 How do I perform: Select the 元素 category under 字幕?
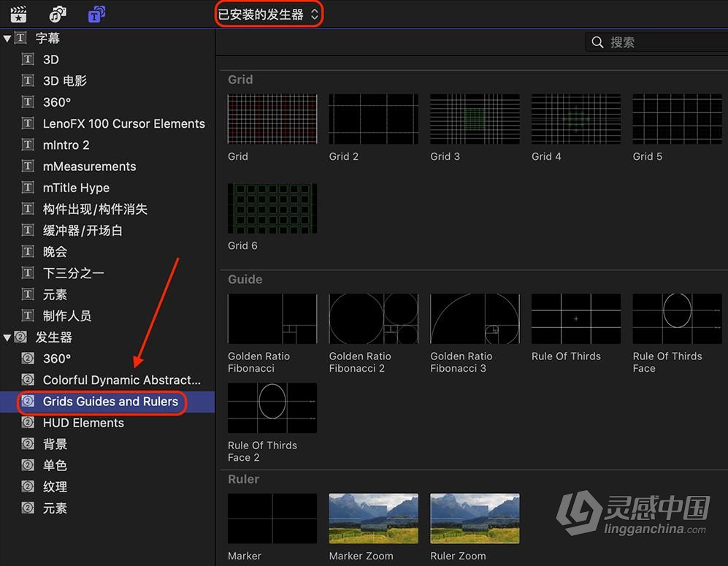(55, 294)
